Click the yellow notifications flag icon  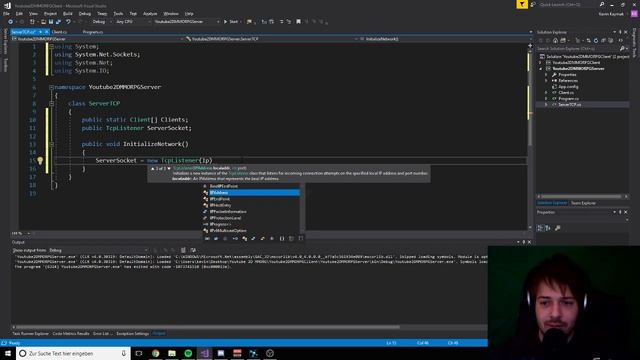tap(522, 4)
